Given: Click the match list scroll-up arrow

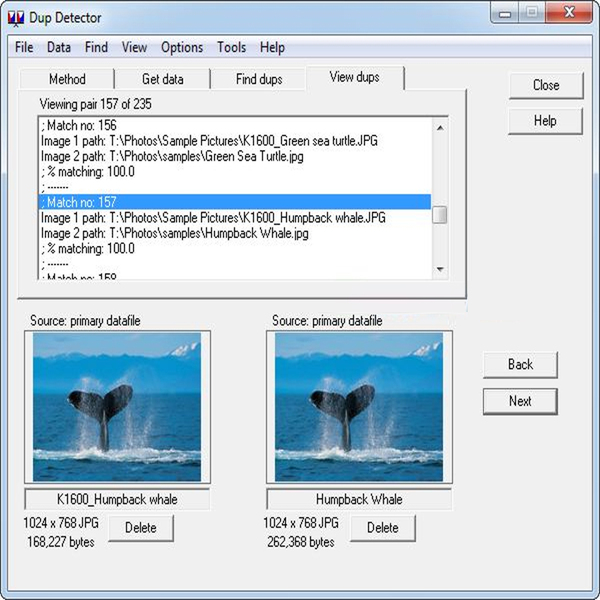Looking at the screenshot, I should (x=440, y=128).
